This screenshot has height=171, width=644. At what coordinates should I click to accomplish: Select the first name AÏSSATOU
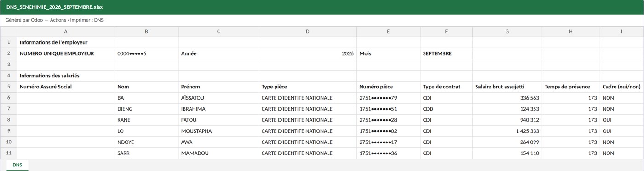[218, 98]
